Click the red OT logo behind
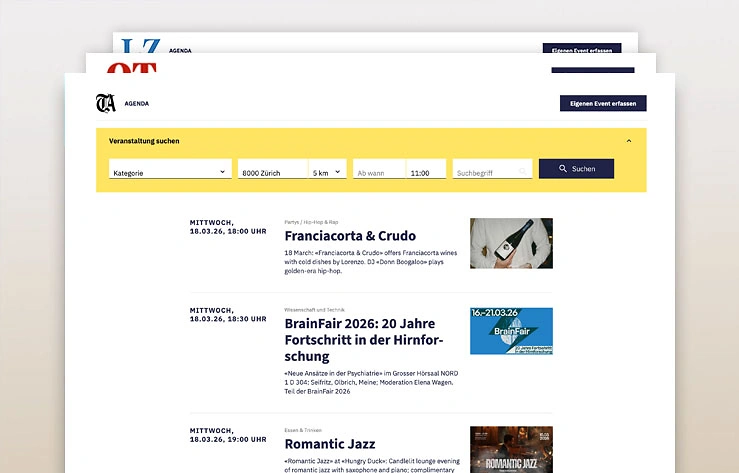Viewport: 739px width, 473px height. coord(133,68)
